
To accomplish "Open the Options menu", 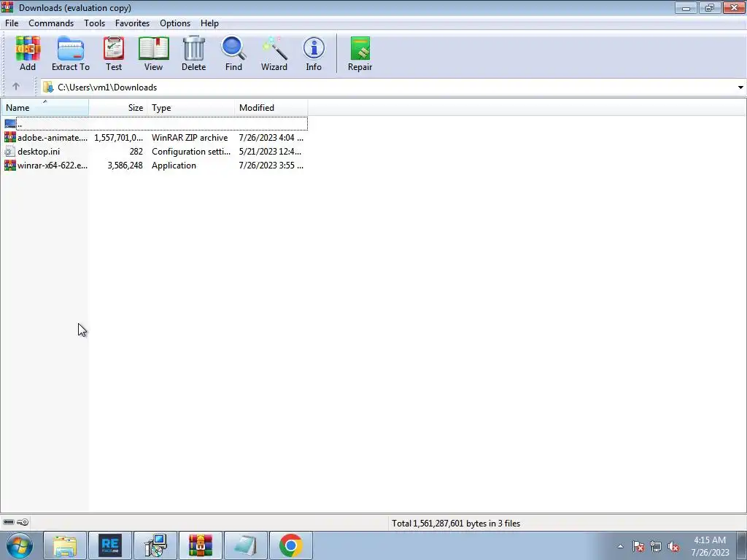I will coord(175,23).
